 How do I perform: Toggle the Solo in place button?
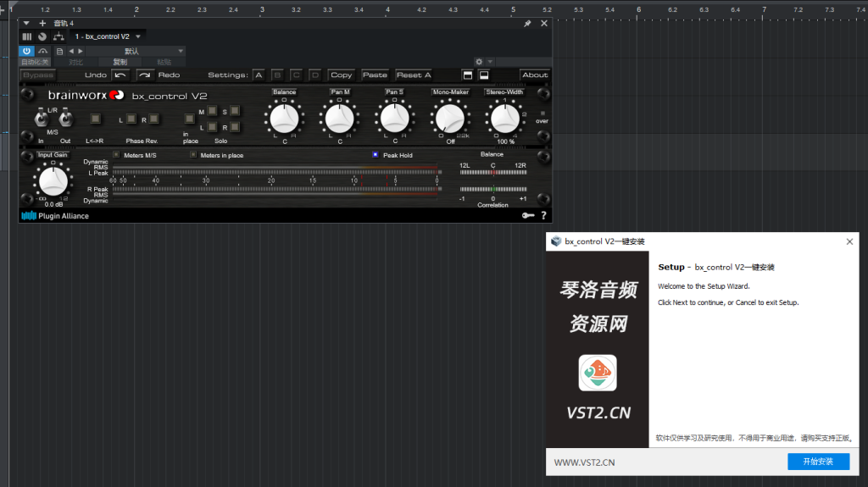(x=189, y=119)
